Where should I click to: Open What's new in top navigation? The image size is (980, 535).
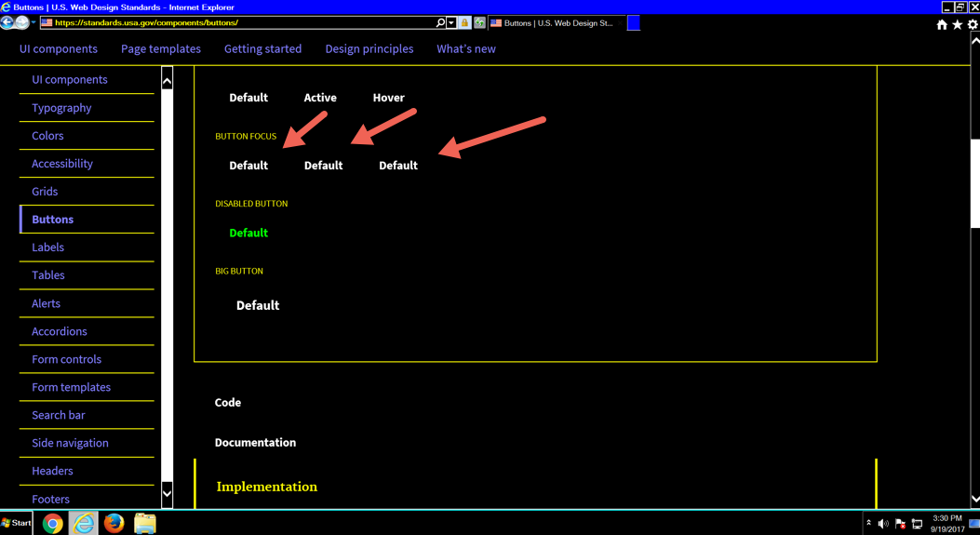pos(466,48)
